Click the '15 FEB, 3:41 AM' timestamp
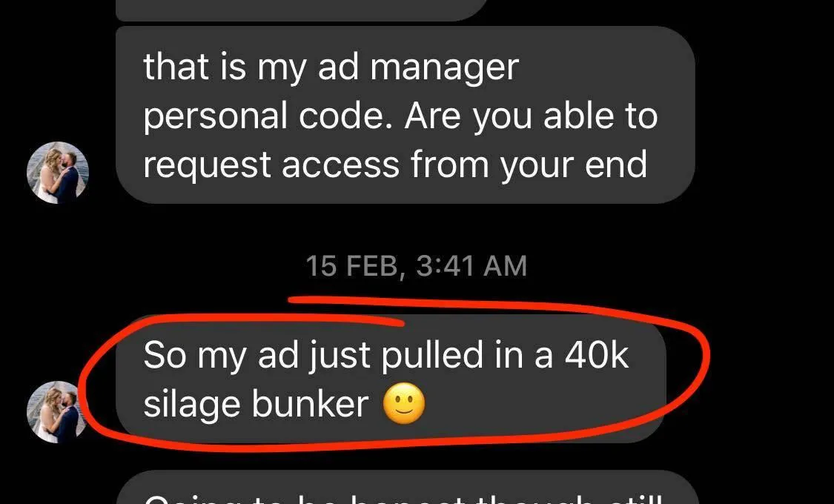Screen dimensions: 834x504 (x=416, y=266)
